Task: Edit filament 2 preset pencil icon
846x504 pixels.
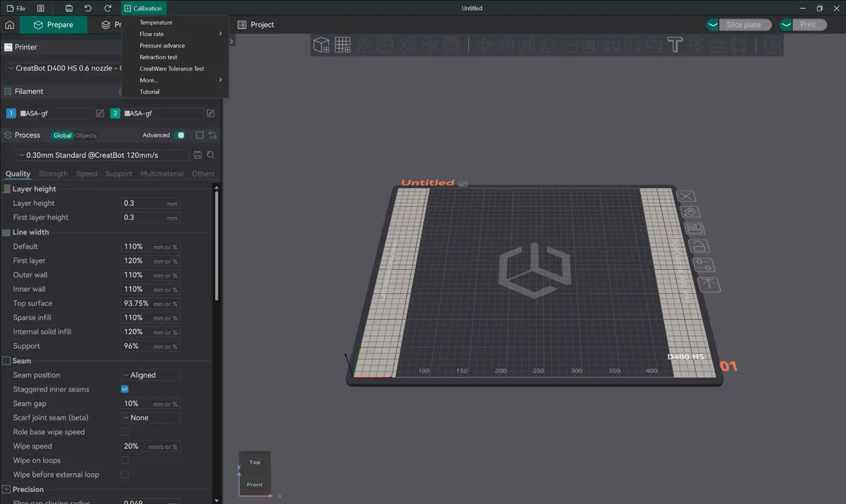Action: (210, 113)
